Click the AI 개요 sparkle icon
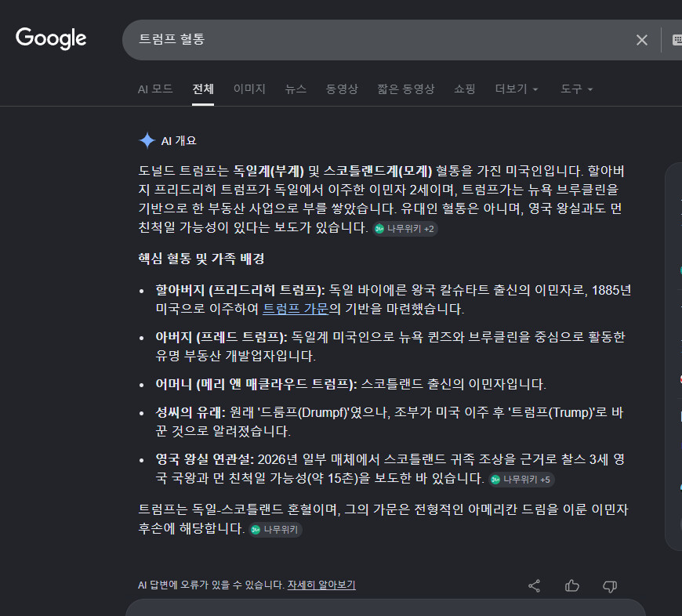 point(147,140)
